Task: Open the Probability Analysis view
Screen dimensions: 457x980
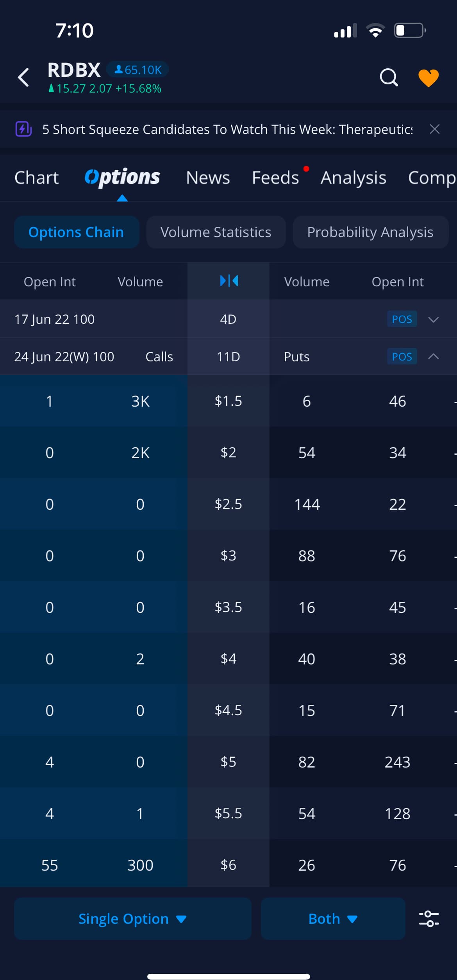Action: pyautogui.click(x=370, y=232)
